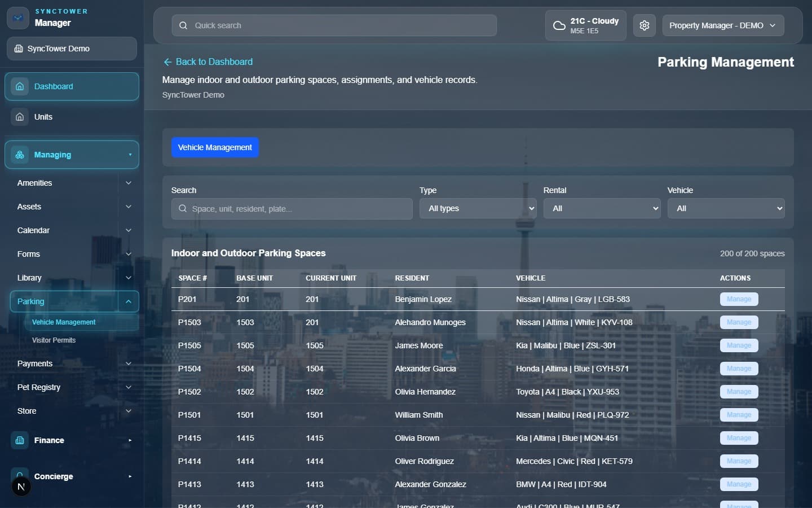Open settings with the gear icon
This screenshot has height=508, width=812.
click(645, 25)
